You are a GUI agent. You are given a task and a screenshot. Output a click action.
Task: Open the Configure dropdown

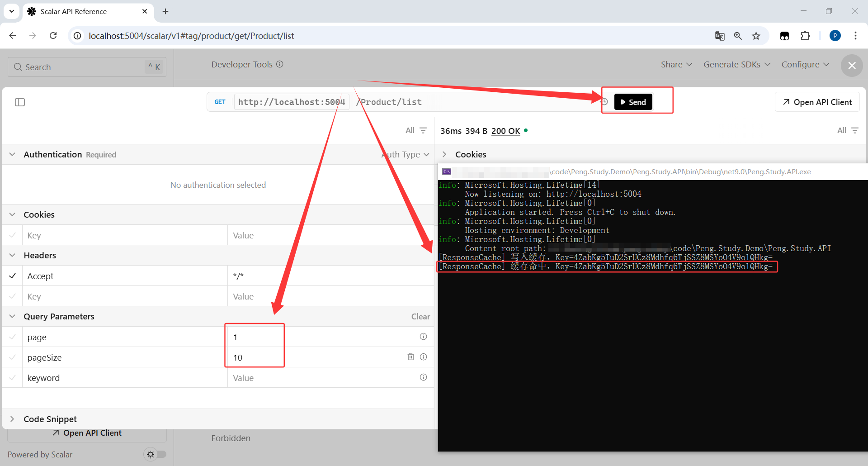[x=805, y=65]
